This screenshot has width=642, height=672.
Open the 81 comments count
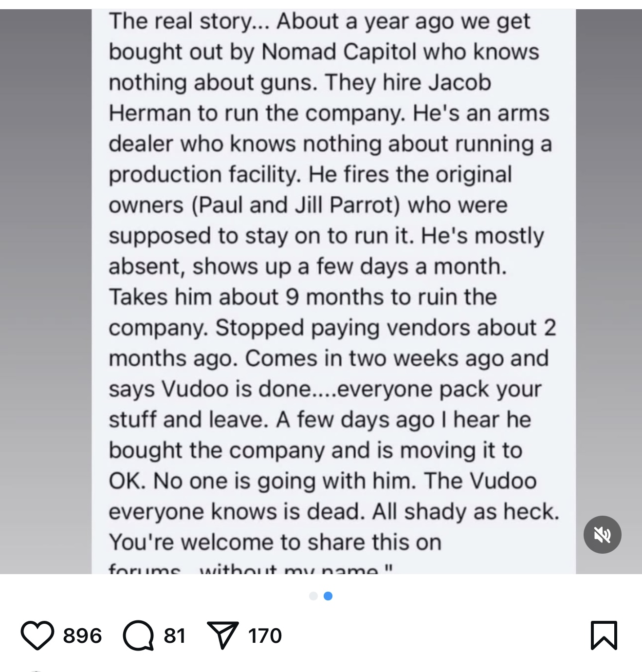[x=175, y=635]
